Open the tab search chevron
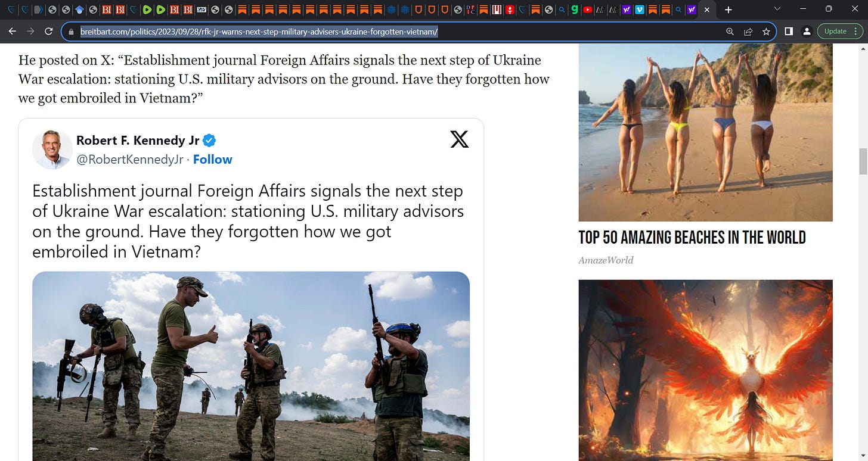 tap(777, 9)
